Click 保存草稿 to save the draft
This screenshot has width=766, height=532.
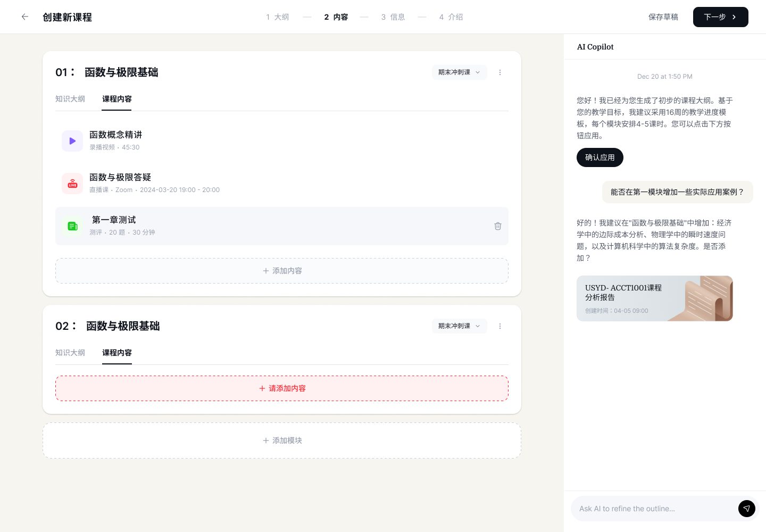[x=663, y=17]
